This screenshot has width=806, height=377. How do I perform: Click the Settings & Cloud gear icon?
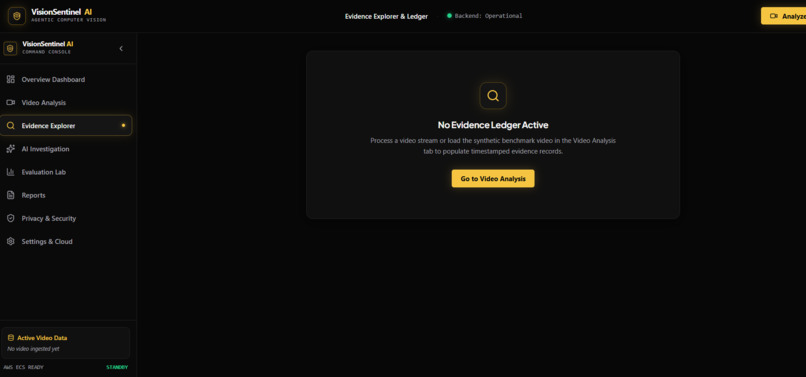tap(10, 241)
